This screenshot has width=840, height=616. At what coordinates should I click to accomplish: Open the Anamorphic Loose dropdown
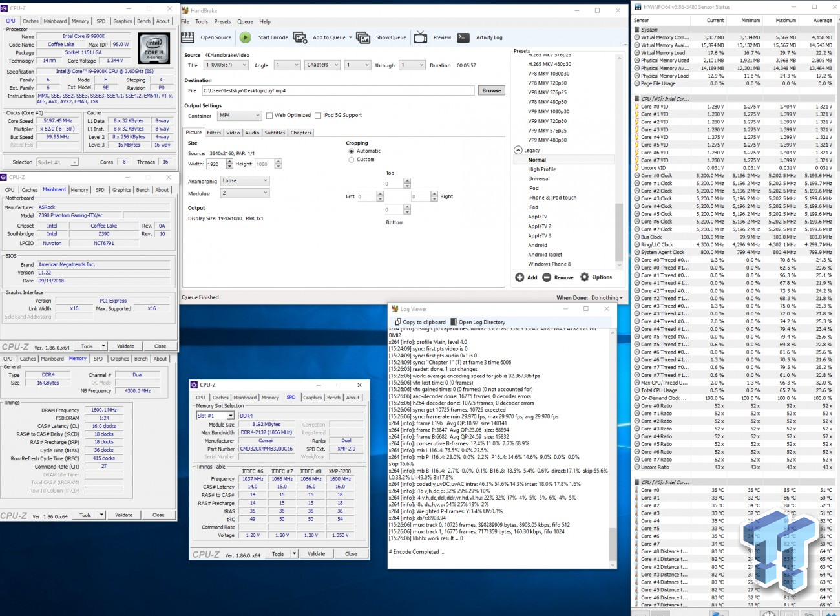245,181
